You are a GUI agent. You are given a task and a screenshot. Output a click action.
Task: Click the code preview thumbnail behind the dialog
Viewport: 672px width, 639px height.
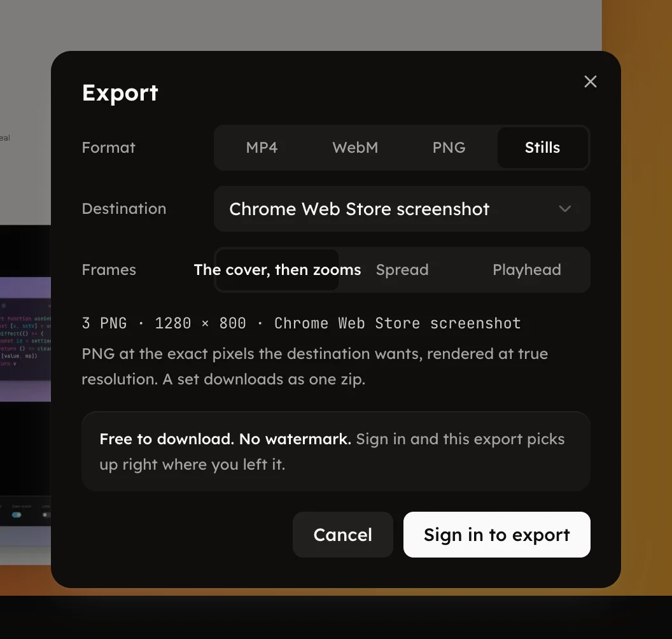coord(25,339)
